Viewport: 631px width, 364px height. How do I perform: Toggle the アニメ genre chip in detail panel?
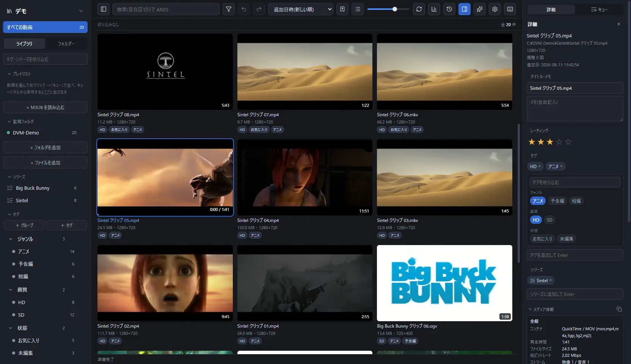pos(538,201)
